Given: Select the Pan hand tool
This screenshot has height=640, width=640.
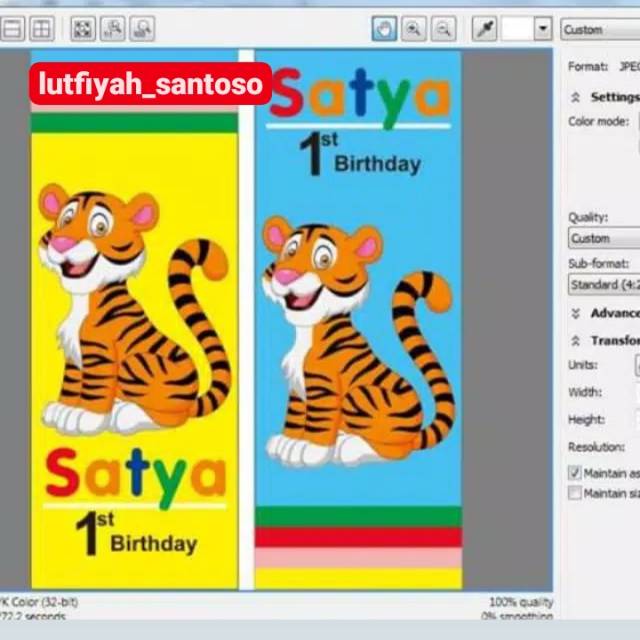Looking at the screenshot, I should pos(384,29).
